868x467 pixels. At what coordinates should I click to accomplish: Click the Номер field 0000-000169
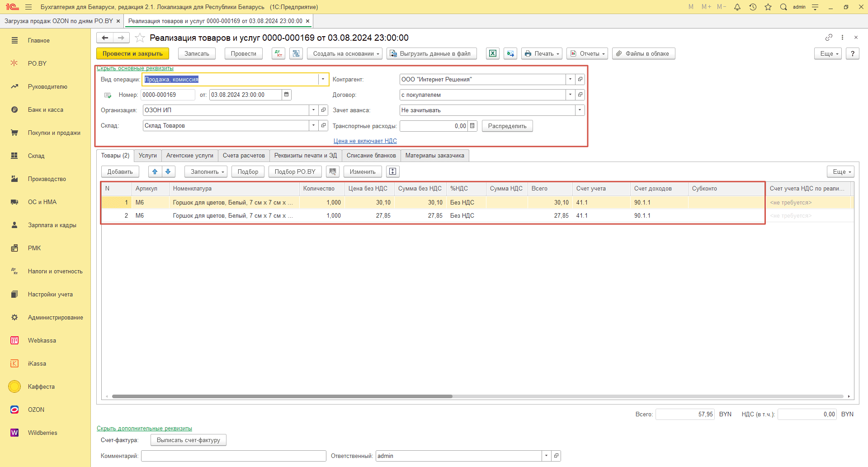[168, 95]
